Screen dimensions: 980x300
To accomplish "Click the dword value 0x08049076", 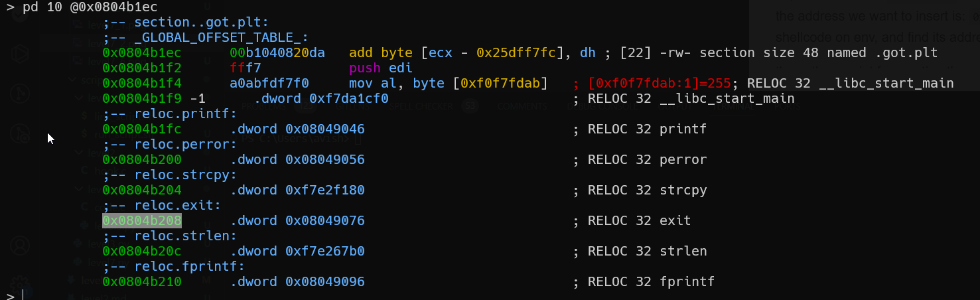I will pyautogui.click(x=325, y=220).
